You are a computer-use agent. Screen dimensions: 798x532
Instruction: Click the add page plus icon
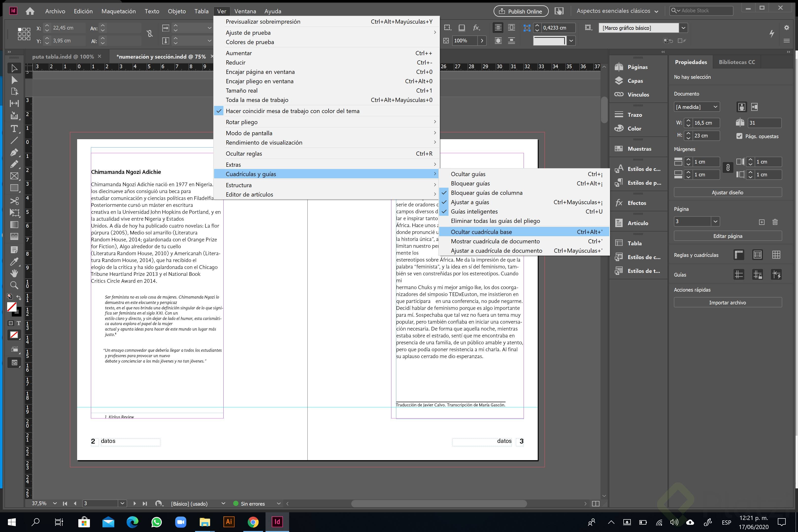(x=762, y=222)
